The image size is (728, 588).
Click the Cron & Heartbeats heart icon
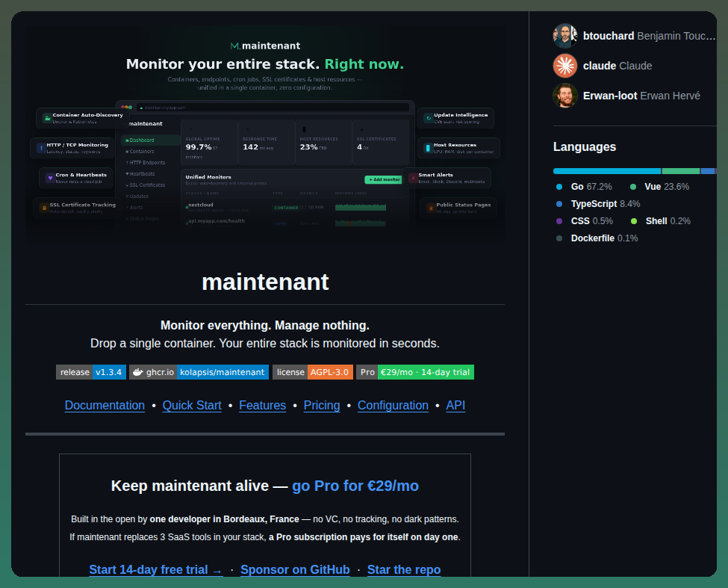(x=50, y=178)
